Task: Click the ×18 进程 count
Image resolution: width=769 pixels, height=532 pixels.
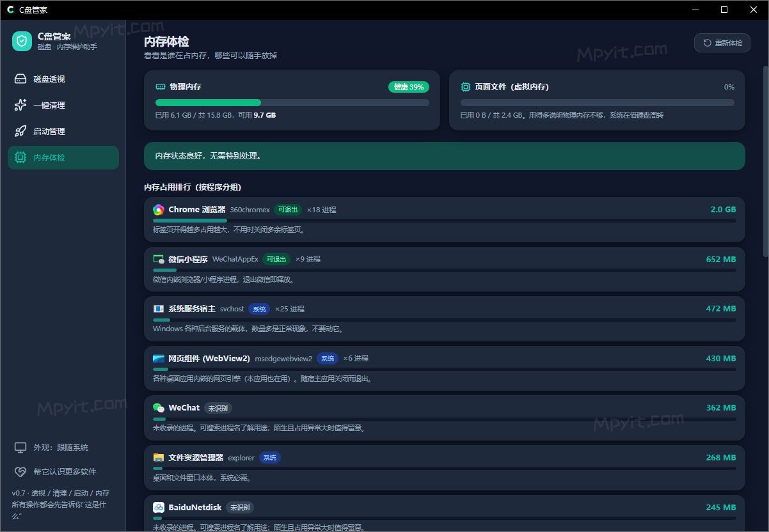Action: tap(321, 210)
